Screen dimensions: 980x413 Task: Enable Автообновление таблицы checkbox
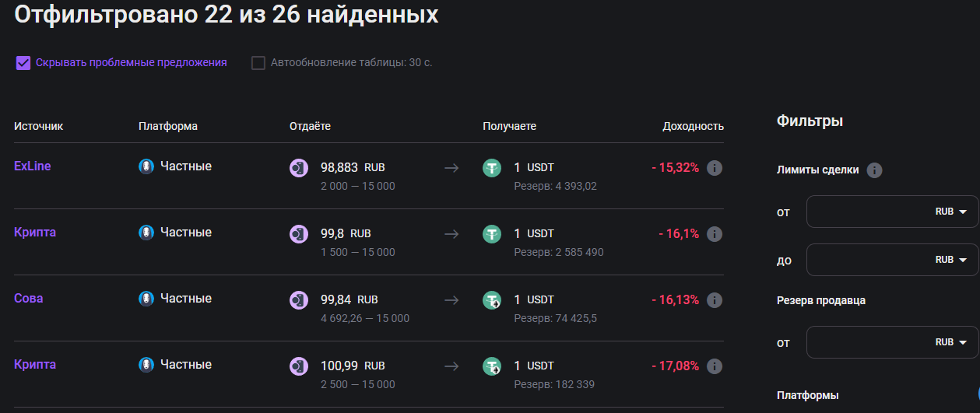pyautogui.click(x=258, y=63)
